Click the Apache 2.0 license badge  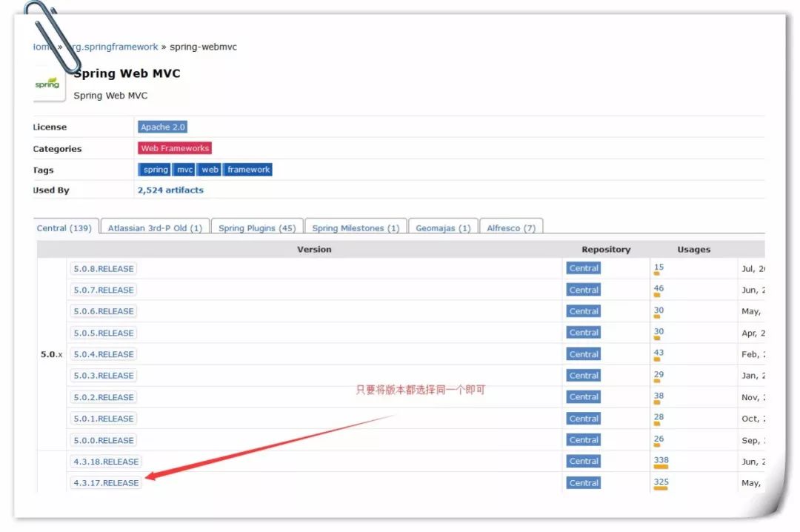coord(163,127)
